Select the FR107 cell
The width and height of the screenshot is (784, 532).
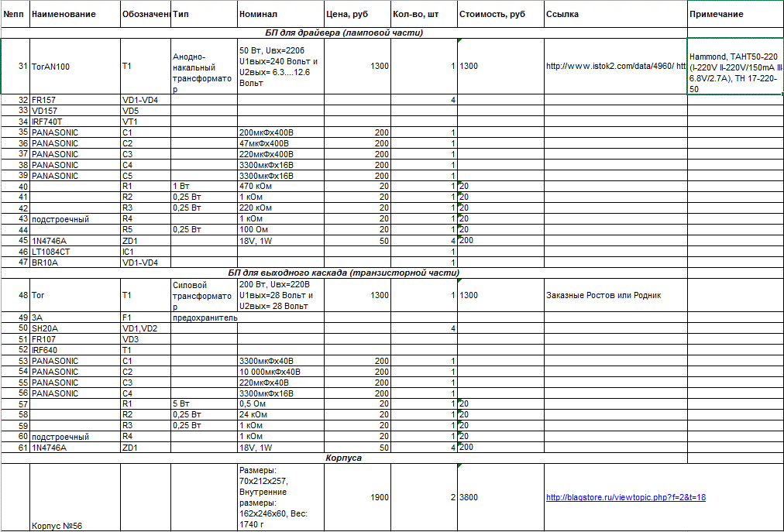click(75, 339)
